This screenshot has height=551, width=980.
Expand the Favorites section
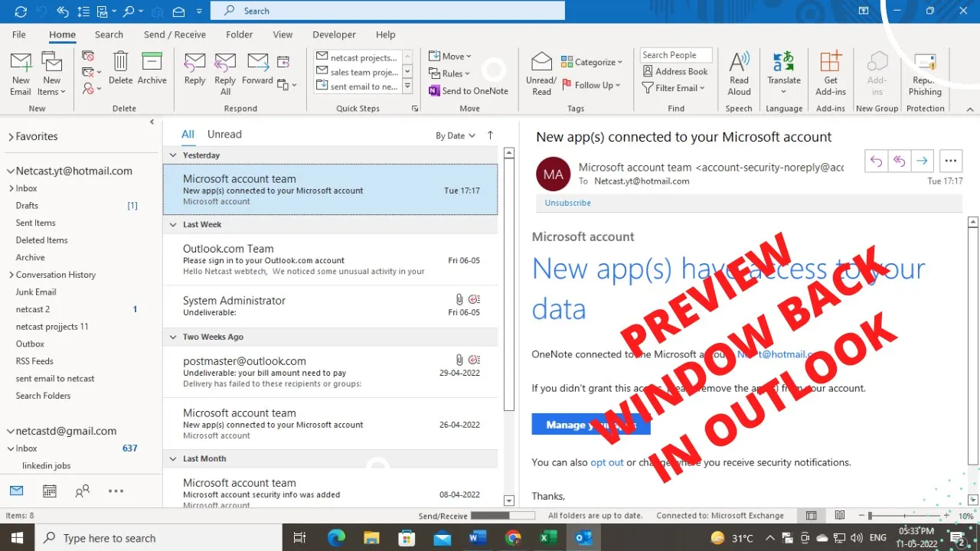[11, 137]
